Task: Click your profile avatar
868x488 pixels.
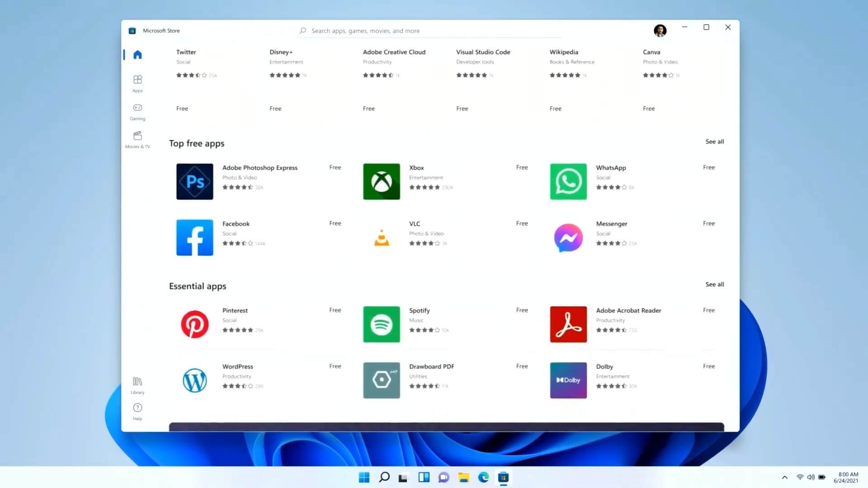Action: [x=660, y=30]
